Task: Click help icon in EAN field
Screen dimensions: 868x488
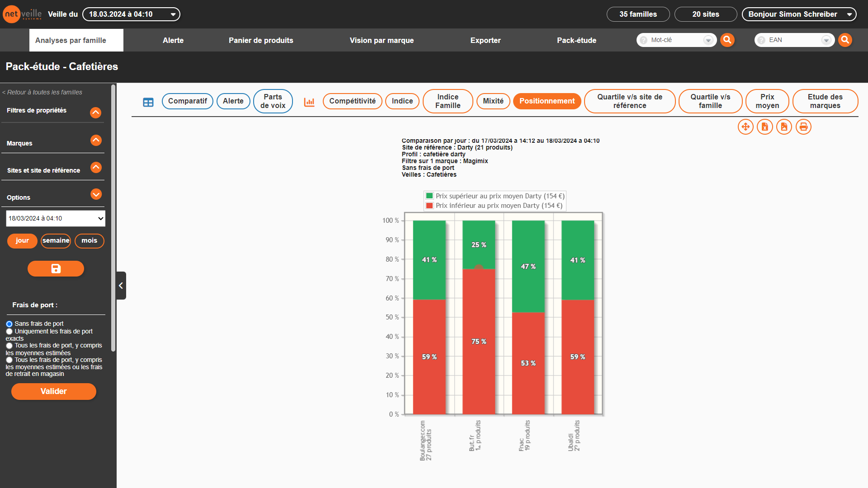Action: [762, 40]
